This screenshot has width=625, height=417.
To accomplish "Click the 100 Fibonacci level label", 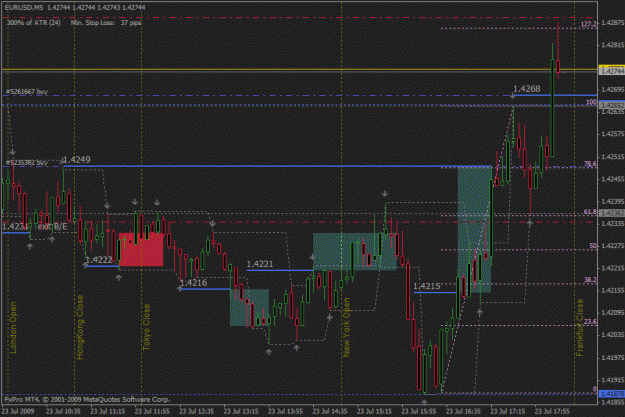I will [591, 102].
